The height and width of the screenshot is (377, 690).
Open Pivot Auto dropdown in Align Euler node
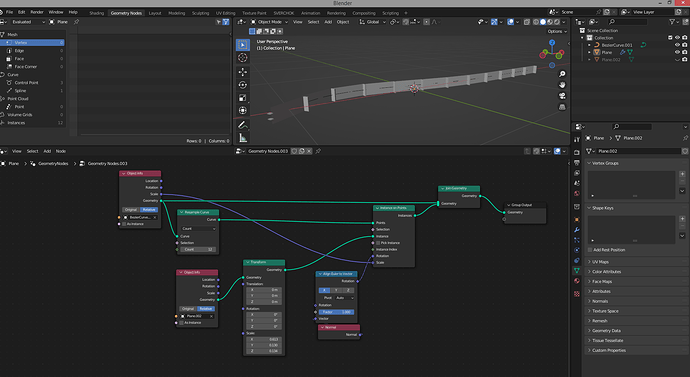(345, 298)
